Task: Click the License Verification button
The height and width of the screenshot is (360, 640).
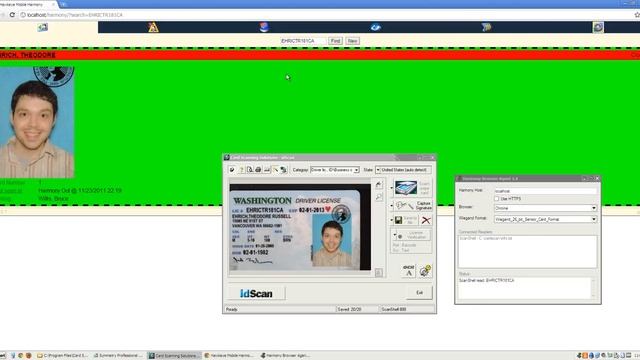Action: pyautogui.click(x=413, y=235)
